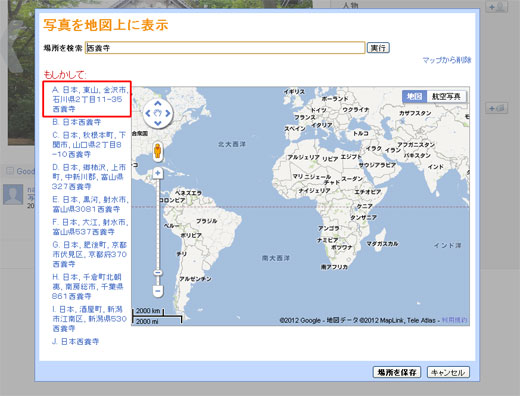Click the zoom slider handle
This screenshot has height=396, width=520.
point(158,273)
